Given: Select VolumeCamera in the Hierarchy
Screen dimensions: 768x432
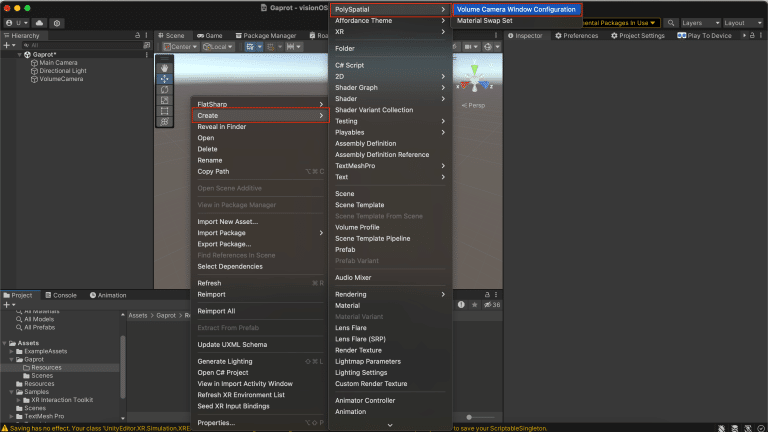Looking at the screenshot, I should [x=61, y=79].
